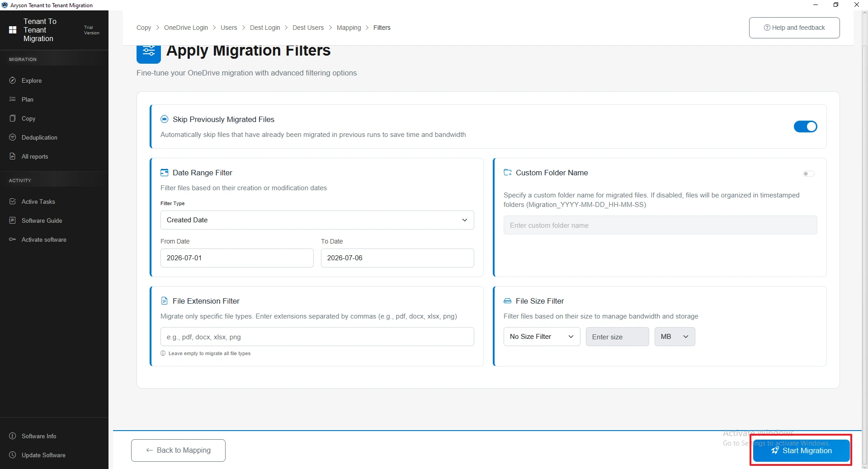
Task: Click the From Date field
Action: pos(237,258)
